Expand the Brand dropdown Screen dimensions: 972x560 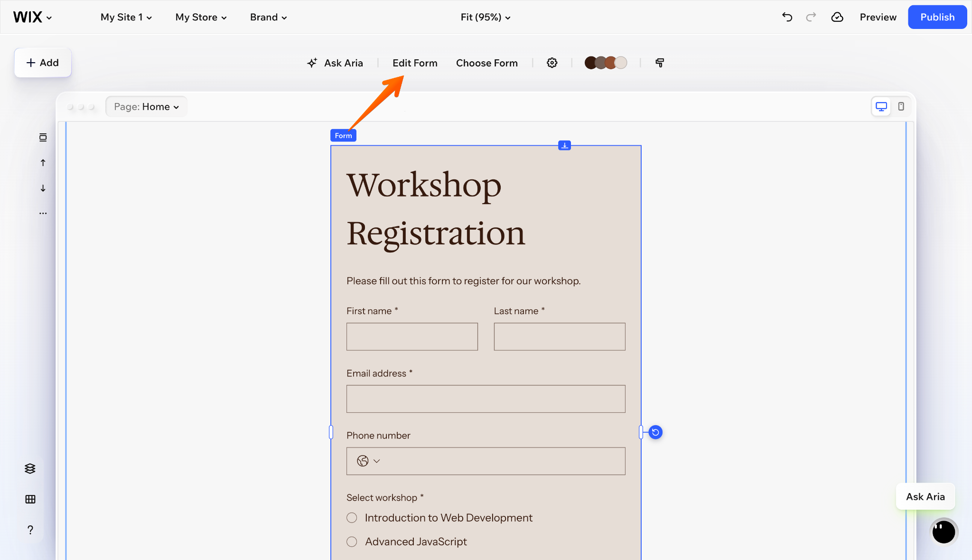point(269,17)
